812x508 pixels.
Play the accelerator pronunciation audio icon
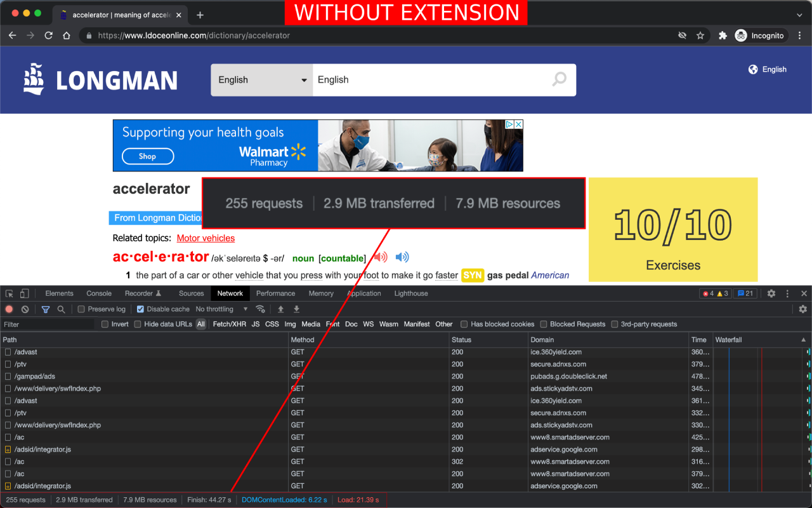coord(379,257)
